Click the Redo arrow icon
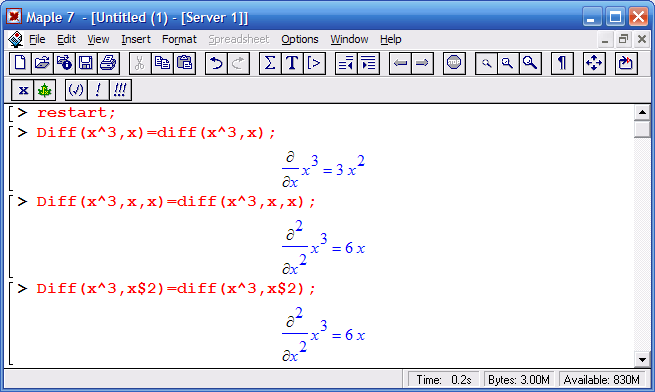Image resolution: width=655 pixels, height=392 pixels. pos(238,64)
